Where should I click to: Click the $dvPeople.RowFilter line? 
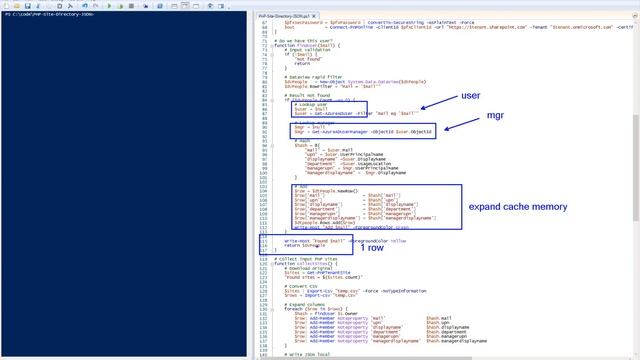point(333,86)
